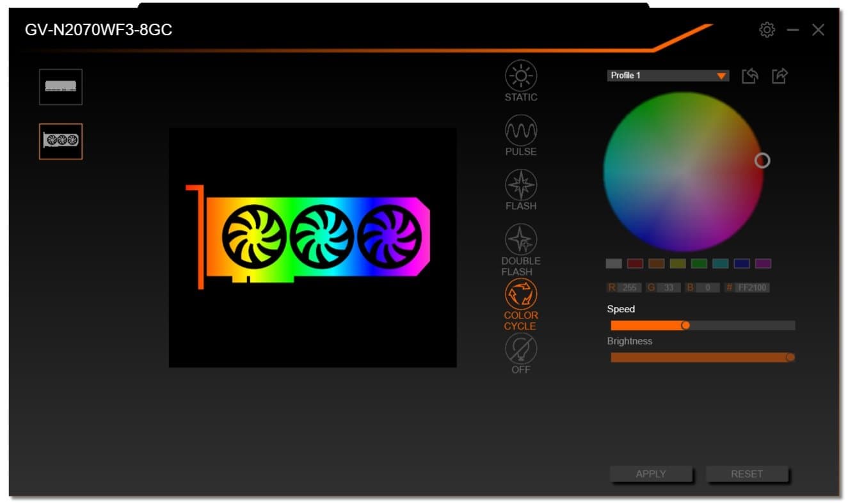Screen dimensions: 848x504
Task: Select the COLOR CYCLE mode
Action: point(521,304)
